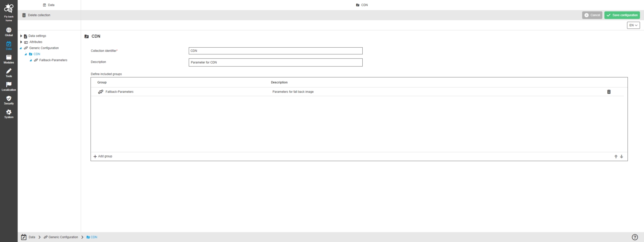644x242 pixels.
Task: Click the Group column header
Action: (102, 82)
